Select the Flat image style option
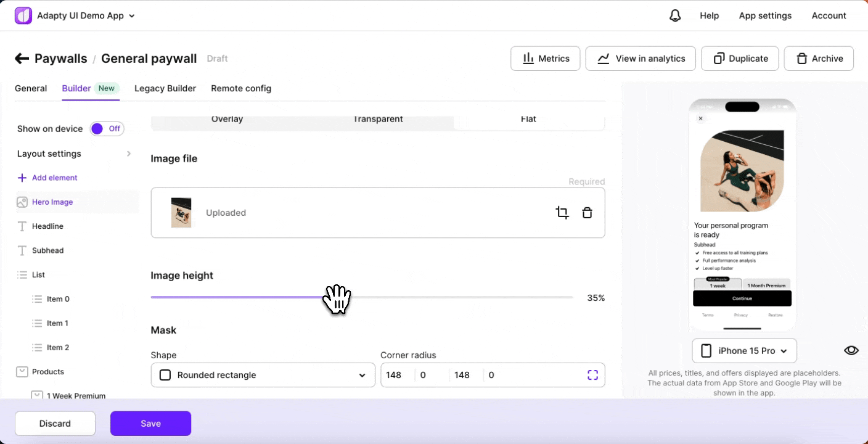Screen dimensions: 868x444 coord(528,120)
